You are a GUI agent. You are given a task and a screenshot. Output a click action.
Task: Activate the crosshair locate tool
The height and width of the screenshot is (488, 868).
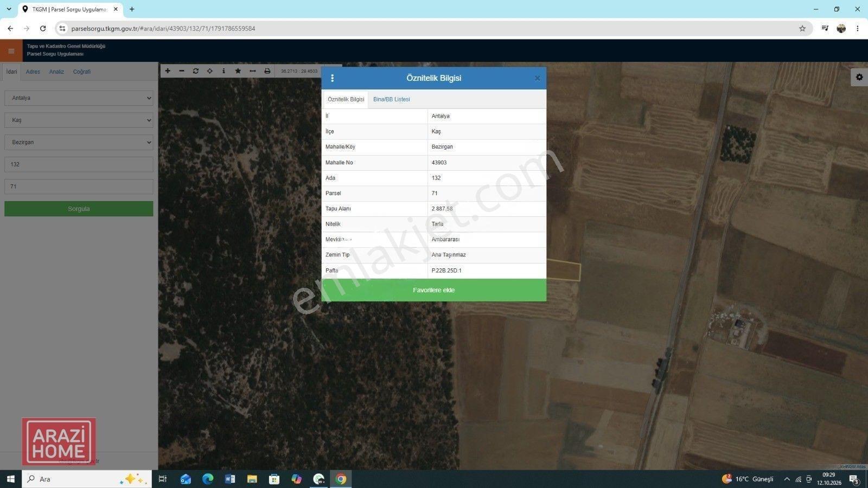210,71
